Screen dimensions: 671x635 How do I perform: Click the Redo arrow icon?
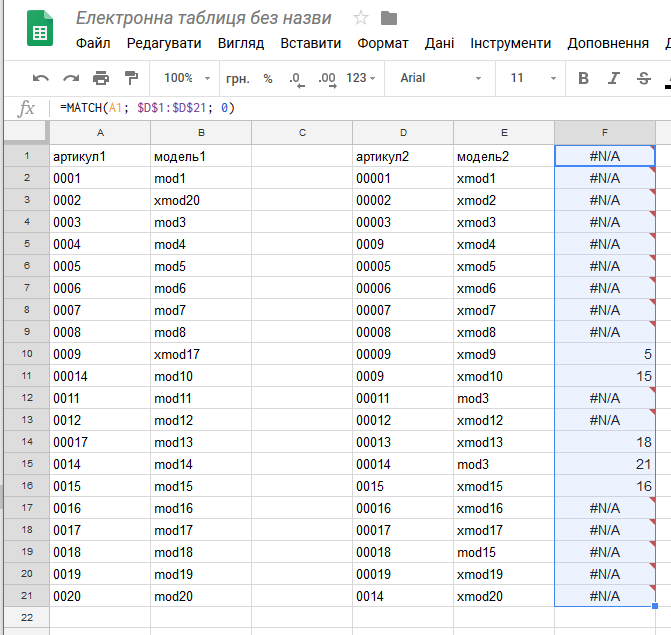[x=71, y=78]
